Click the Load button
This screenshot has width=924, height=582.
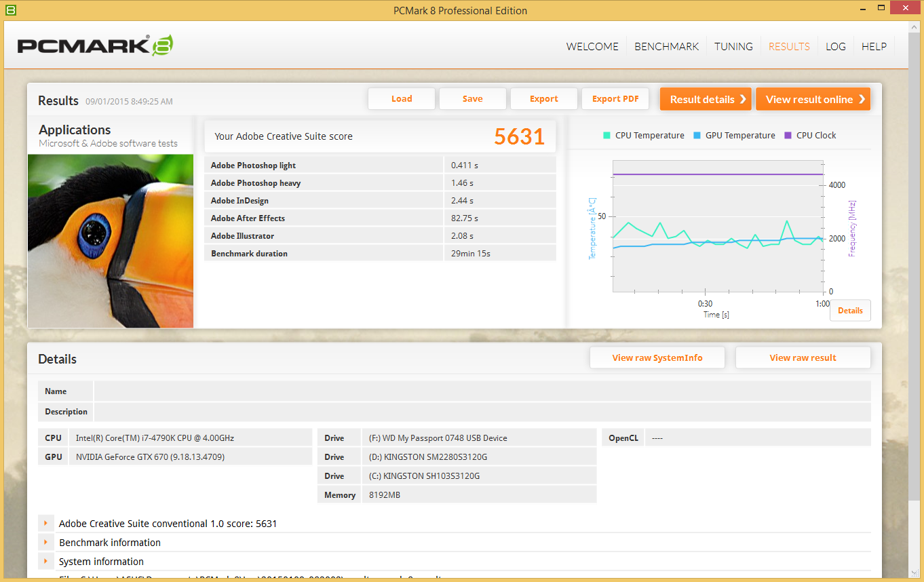(402, 99)
